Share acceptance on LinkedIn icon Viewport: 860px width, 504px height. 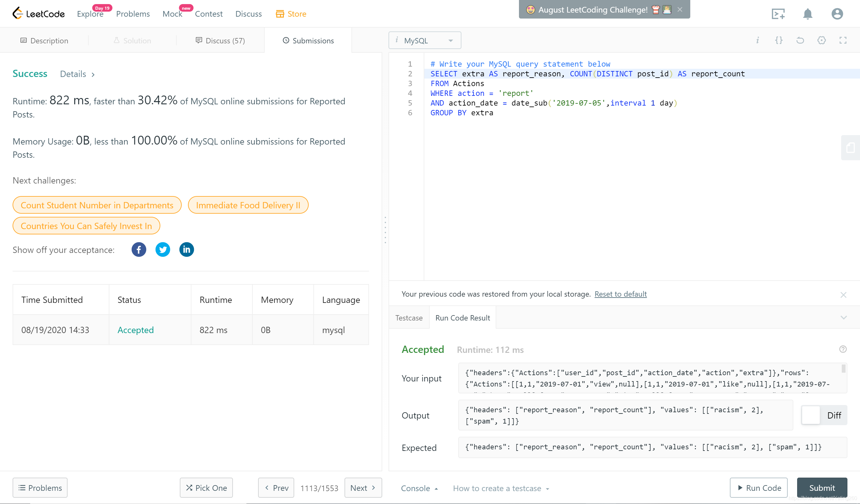coord(186,249)
